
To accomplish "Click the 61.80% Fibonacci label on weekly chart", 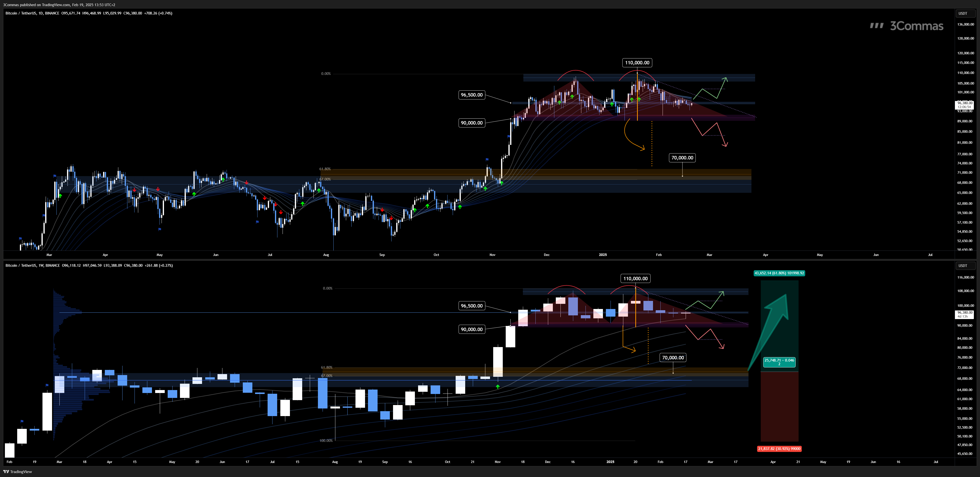I will point(327,368).
